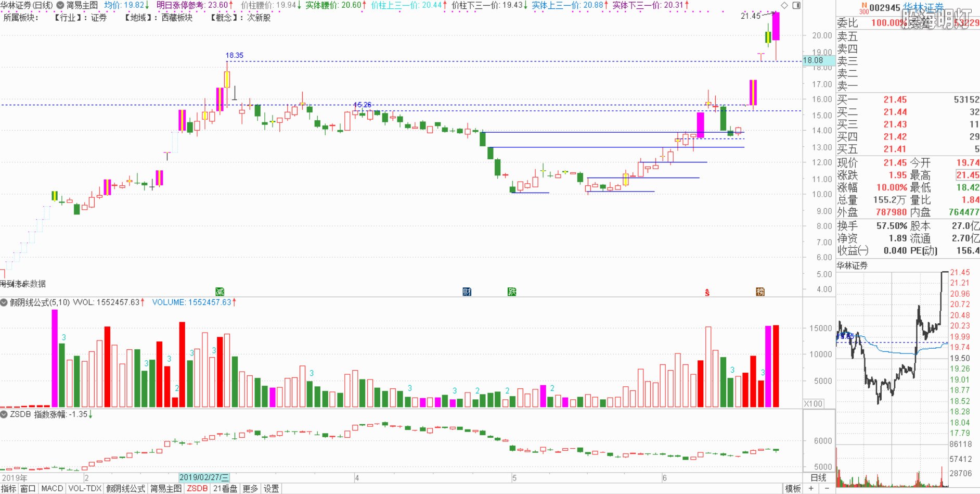Open the 指标 tab

point(9,488)
